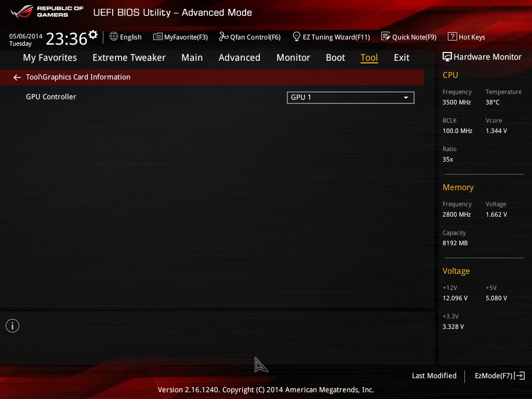Click the memory capacity value 8192 MB

(455, 243)
